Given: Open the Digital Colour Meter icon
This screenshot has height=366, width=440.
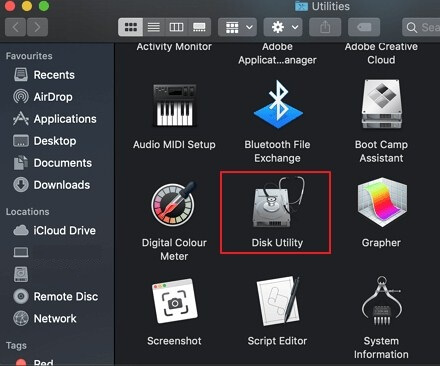Looking at the screenshot, I should pos(173,204).
